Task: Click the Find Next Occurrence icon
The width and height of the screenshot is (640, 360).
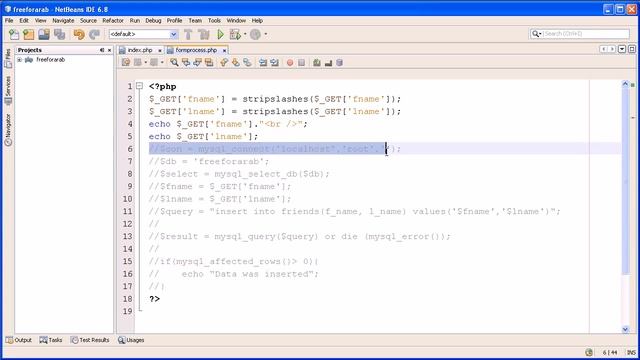Action: point(198,62)
